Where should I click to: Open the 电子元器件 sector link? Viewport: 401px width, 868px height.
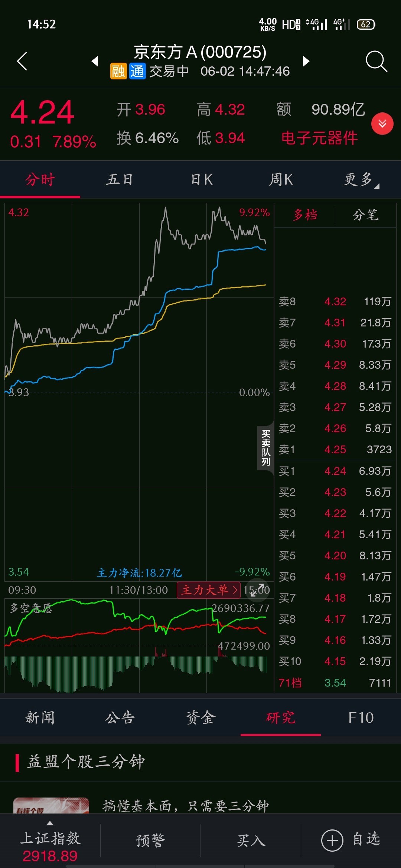[319, 138]
